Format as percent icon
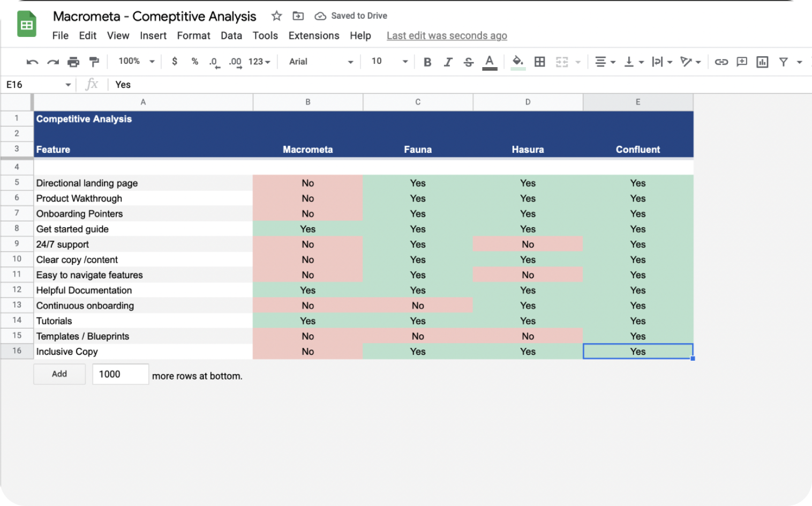This screenshot has height=506, width=812. [195, 62]
